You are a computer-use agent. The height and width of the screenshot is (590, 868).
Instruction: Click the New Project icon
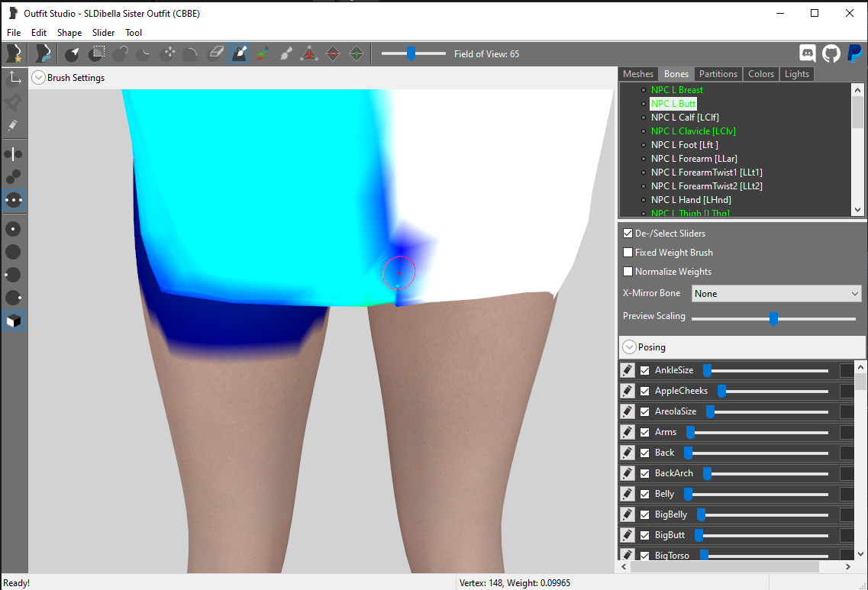tap(14, 53)
